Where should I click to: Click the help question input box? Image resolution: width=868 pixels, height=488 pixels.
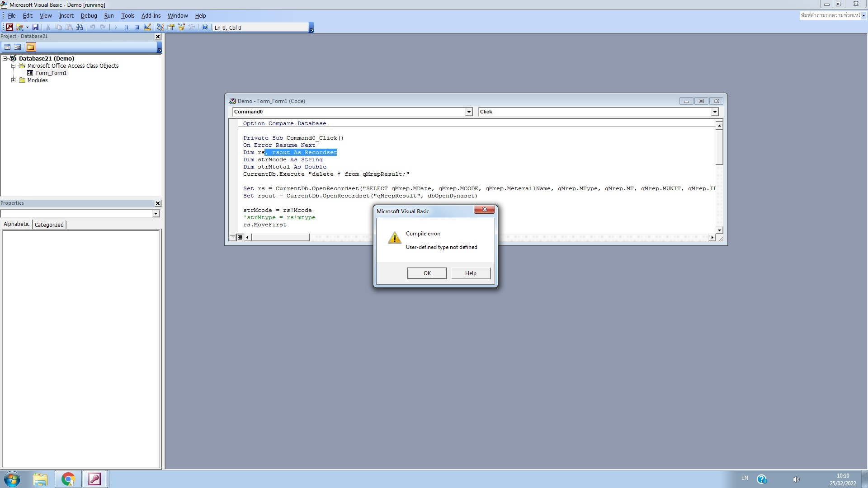830,15
